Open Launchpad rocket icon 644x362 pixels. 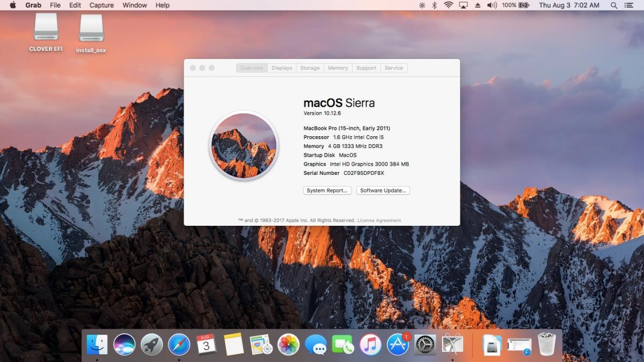tap(152, 344)
